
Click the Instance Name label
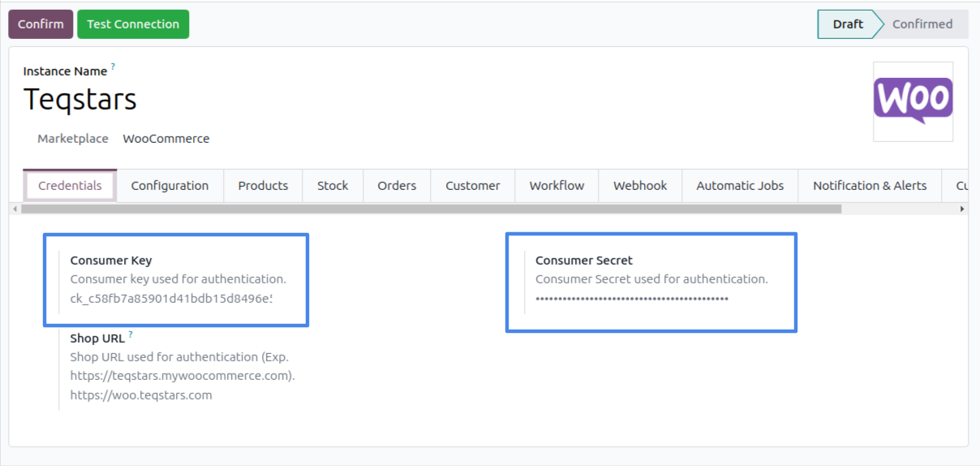(x=65, y=71)
